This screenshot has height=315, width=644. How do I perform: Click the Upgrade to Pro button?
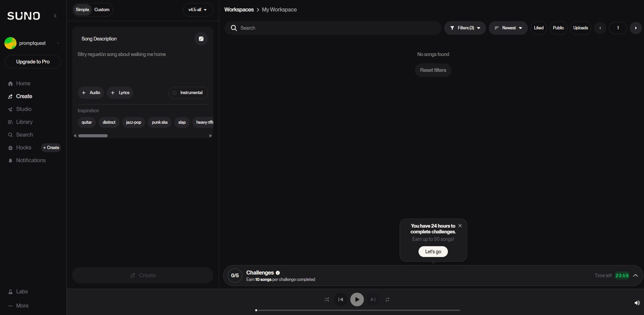click(x=33, y=62)
